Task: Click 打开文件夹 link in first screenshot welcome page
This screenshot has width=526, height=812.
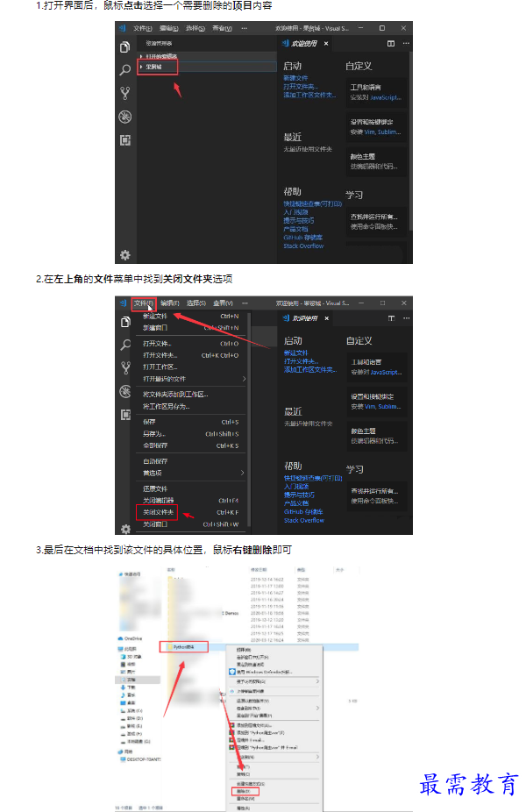Action: coord(301,87)
